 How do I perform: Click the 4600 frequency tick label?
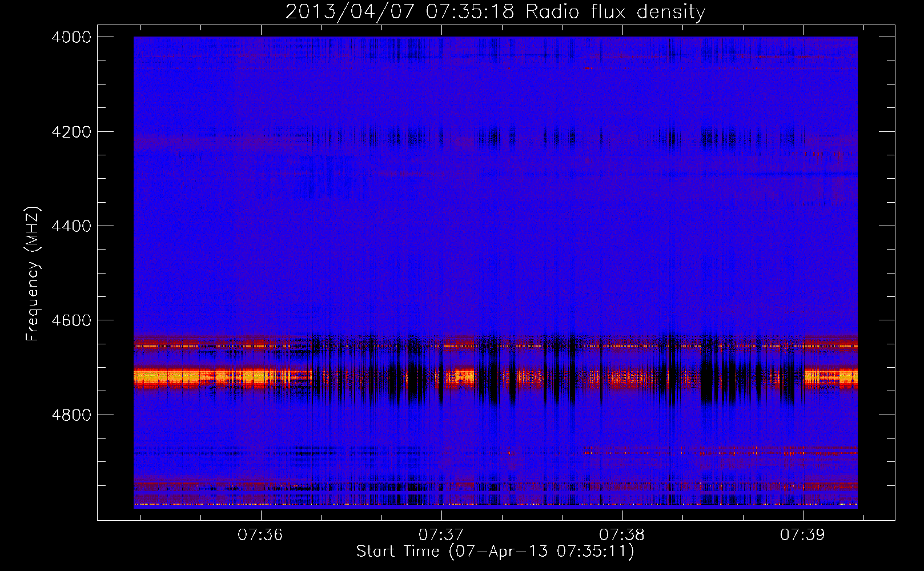[x=71, y=320]
